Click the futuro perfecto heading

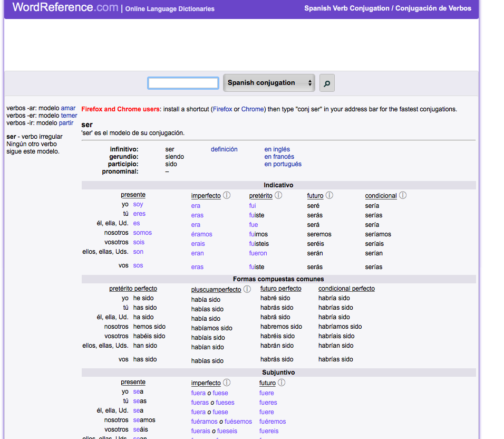click(x=281, y=289)
